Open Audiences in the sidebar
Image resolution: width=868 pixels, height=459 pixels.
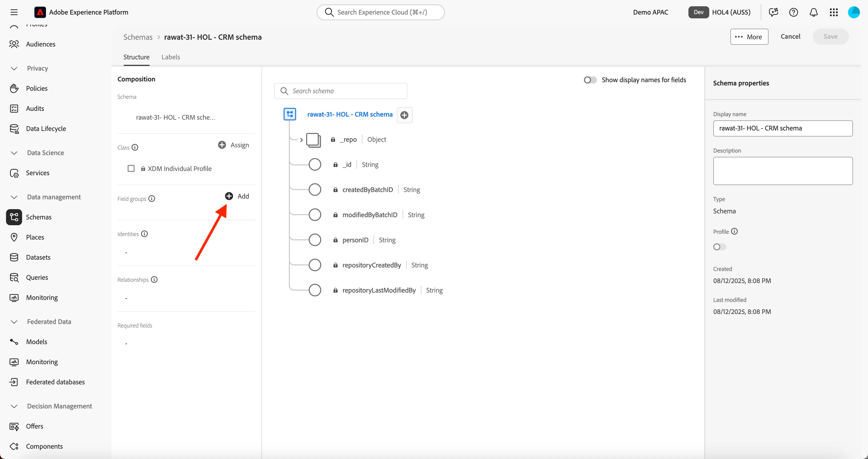[x=40, y=44]
